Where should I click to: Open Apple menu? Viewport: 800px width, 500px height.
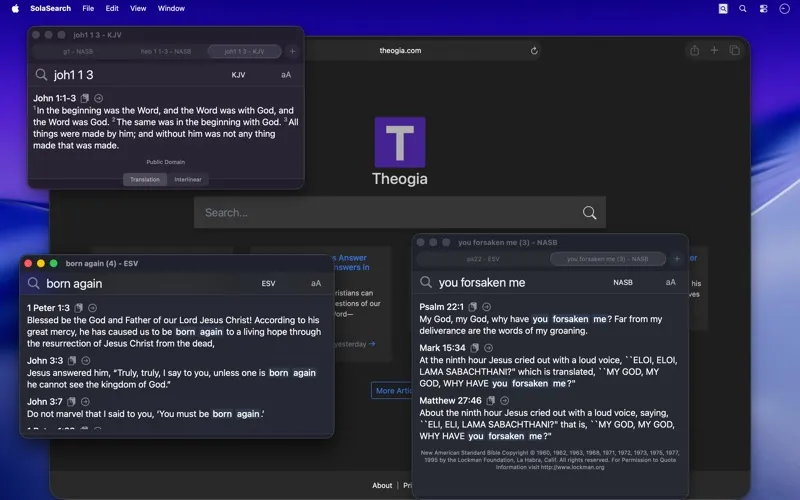(x=15, y=8)
